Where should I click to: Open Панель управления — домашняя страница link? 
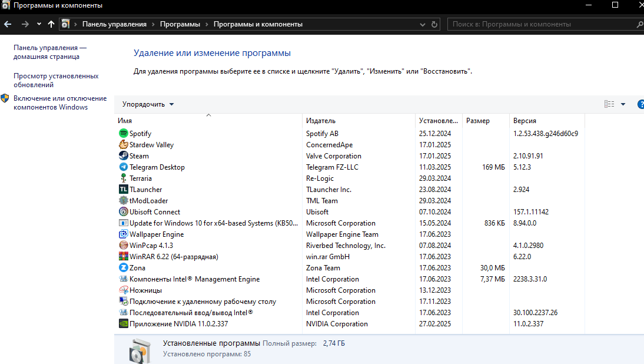coord(49,52)
